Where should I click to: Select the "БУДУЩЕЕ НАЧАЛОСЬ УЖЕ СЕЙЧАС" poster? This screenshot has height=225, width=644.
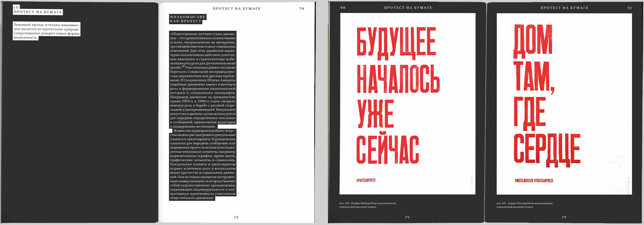tap(407, 104)
